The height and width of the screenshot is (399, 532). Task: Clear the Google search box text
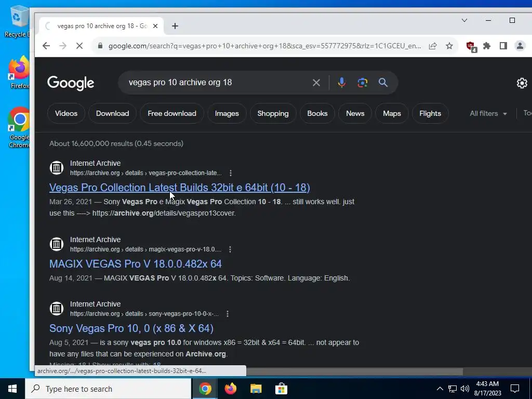(316, 83)
